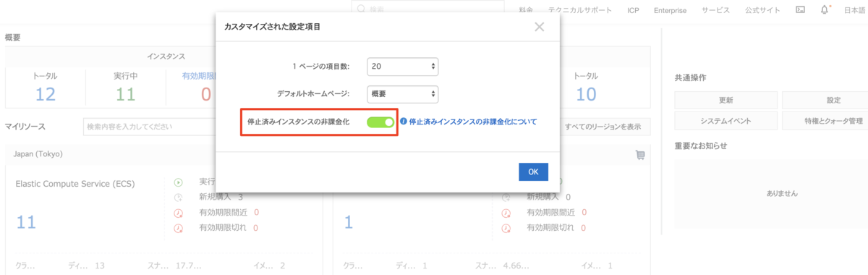868x275 pixels.
Task: Open the Enterprise menu item
Action: pyautogui.click(x=670, y=10)
